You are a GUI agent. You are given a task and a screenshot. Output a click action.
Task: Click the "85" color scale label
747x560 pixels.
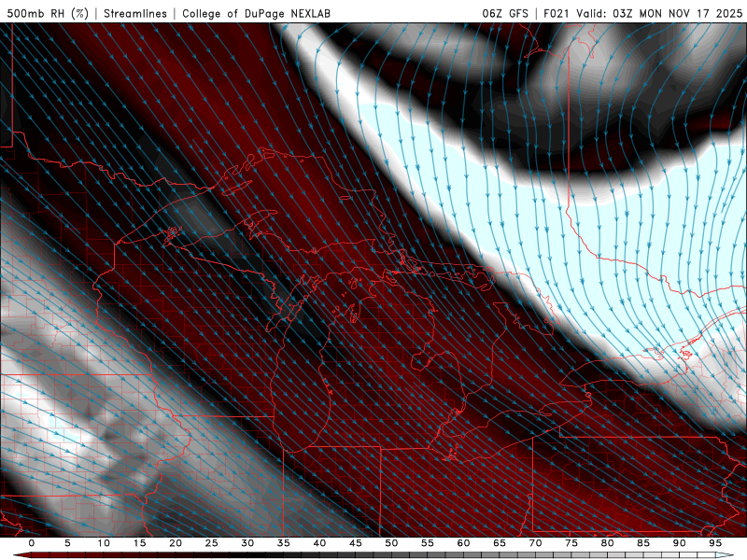643,543
